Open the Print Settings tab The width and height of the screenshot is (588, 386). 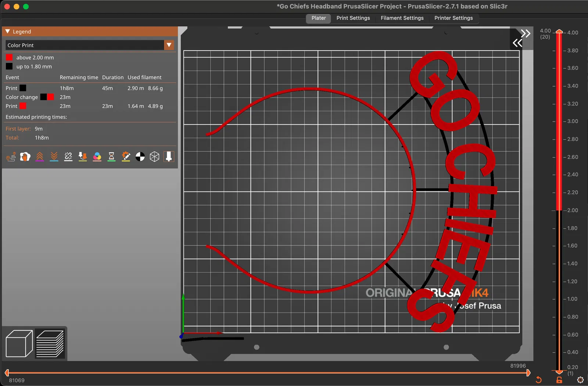point(353,18)
